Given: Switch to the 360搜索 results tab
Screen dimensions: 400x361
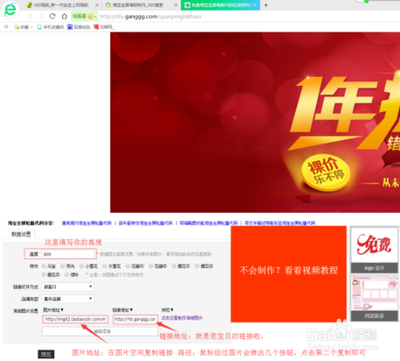Looking at the screenshot, I should 138,5.
